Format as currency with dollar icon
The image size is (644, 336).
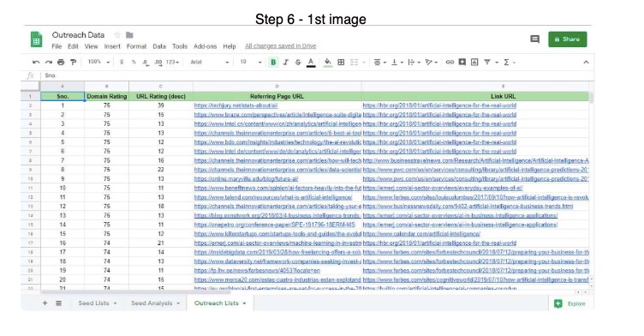[x=122, y=62]
